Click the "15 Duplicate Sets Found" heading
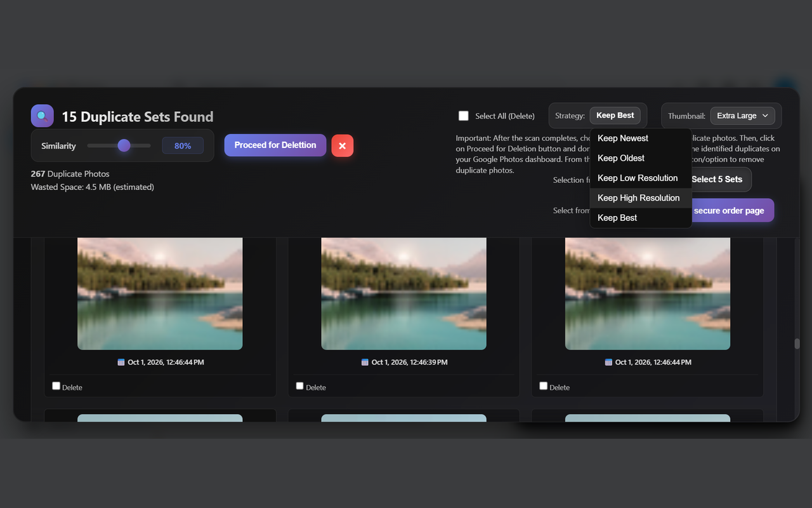Screen dimensions: 812x508 pos(138,117)
